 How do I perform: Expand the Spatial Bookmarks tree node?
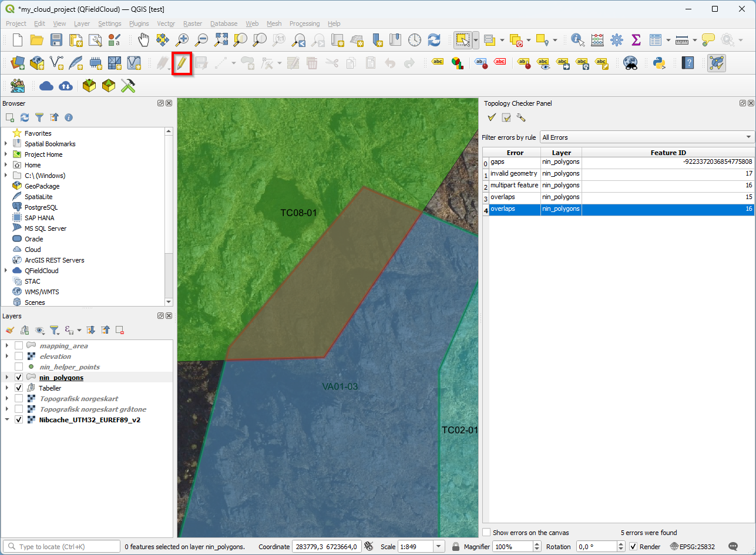pos(6,144)
